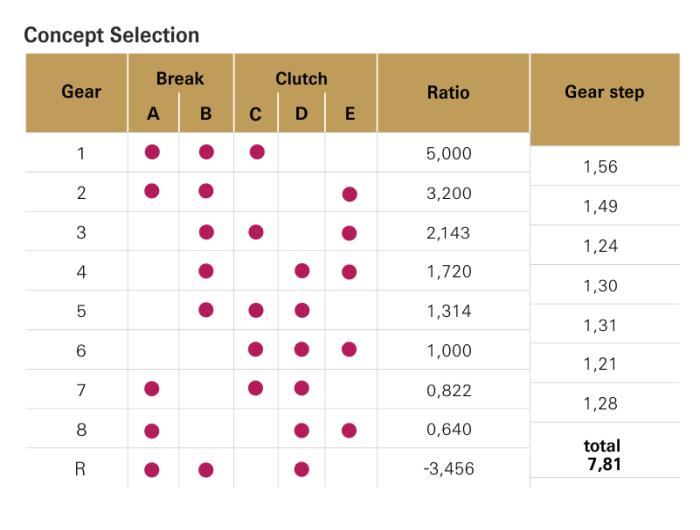Viewport: 700px width, 530px height.
Task: Click the ratio value -3,456
Action: (x=449, y=468)
